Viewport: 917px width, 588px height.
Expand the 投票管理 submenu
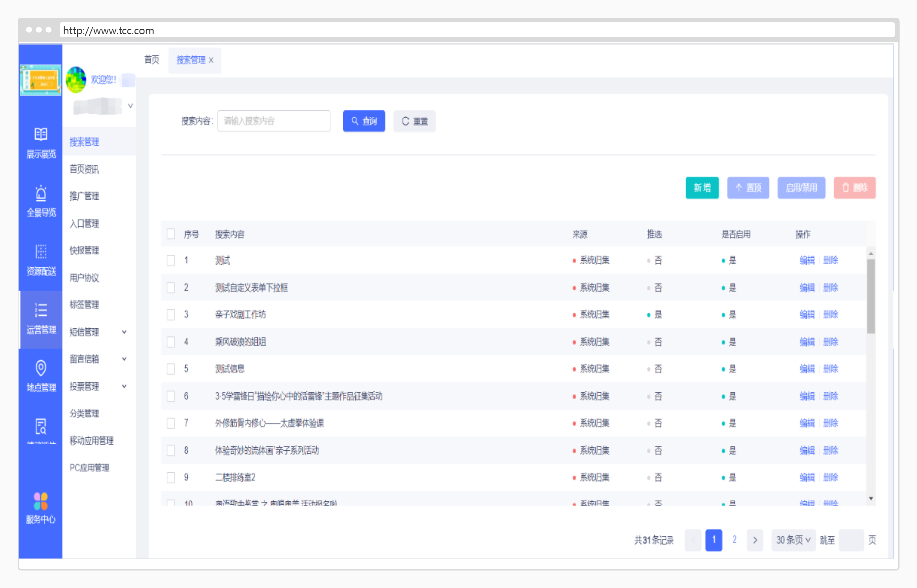pyautogui.click(x=124, y=386)
